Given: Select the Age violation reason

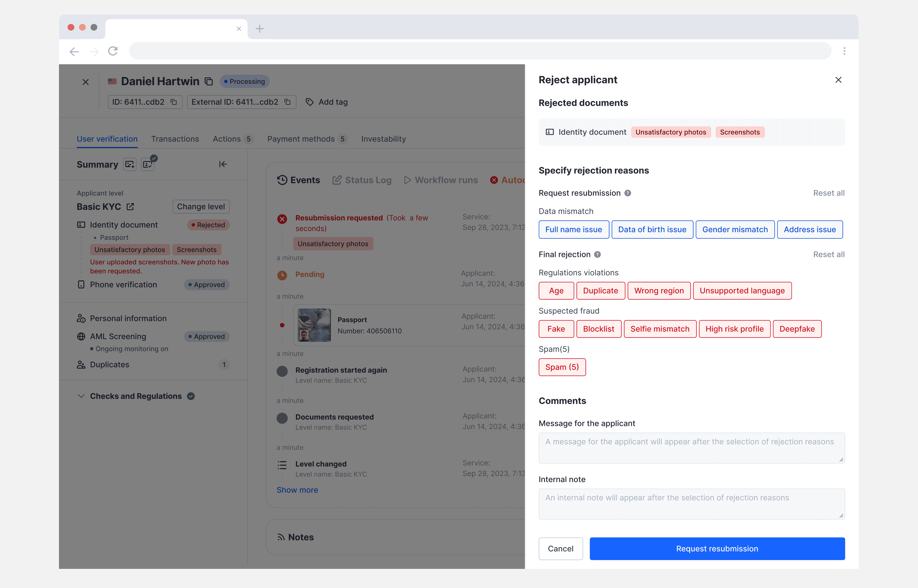Looking at the screenshot, I should pos(556,291).
